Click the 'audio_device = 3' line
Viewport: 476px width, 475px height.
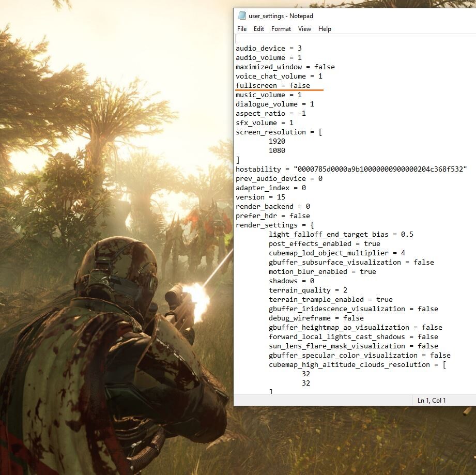point(269,48)
